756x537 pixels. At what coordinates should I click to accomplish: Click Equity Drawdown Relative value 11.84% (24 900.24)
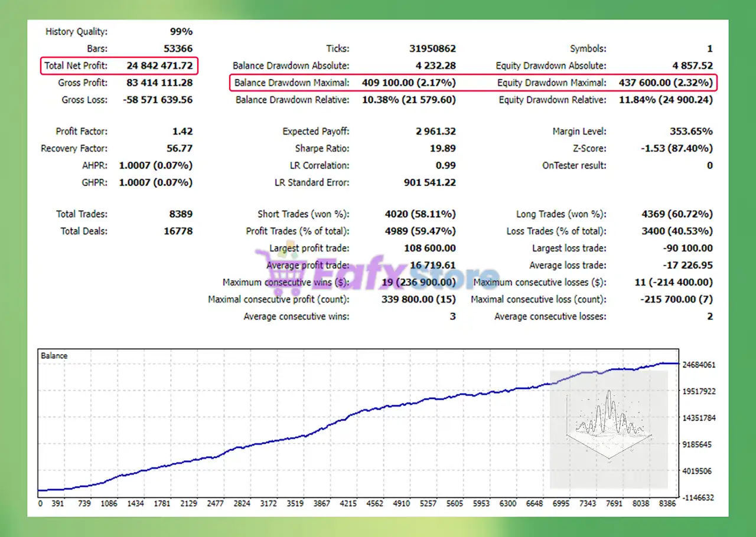[x=666, y=100]
